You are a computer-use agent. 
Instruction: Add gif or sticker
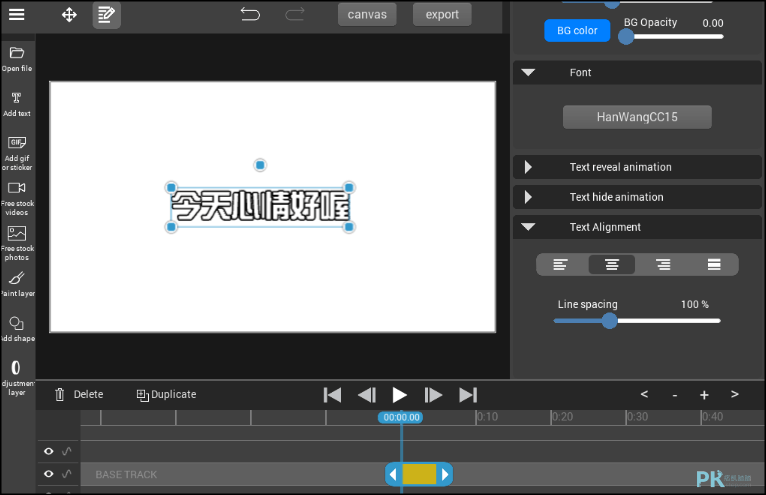[17, 153]
